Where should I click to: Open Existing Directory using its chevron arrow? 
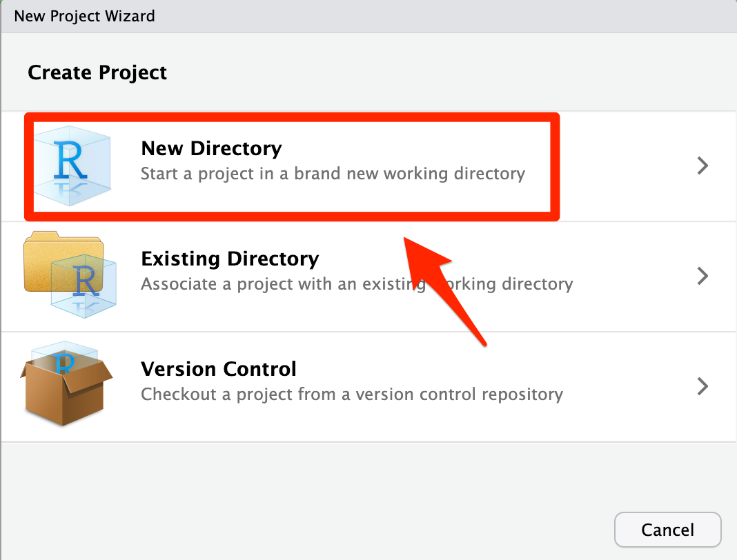click(x=702, y=276)
